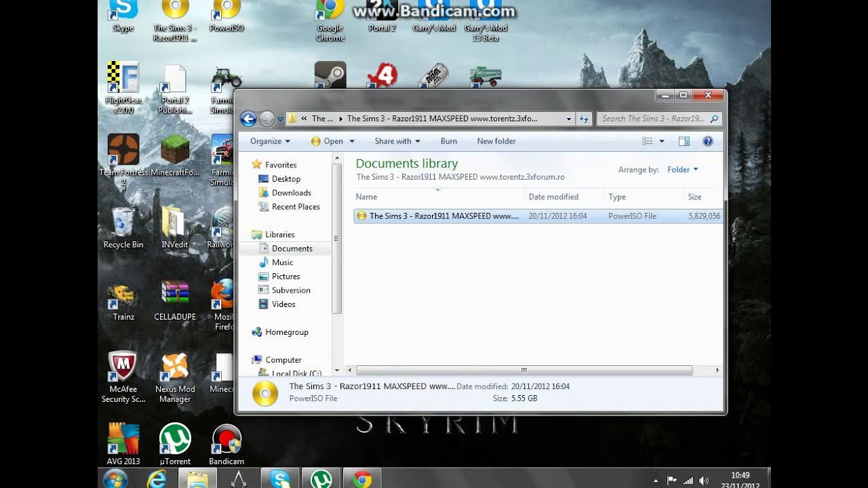This screenshot has height=488, width=868.
Task: Launch FlightGear v2.0.0 shortcut
Action: click(x=123, y=87)
